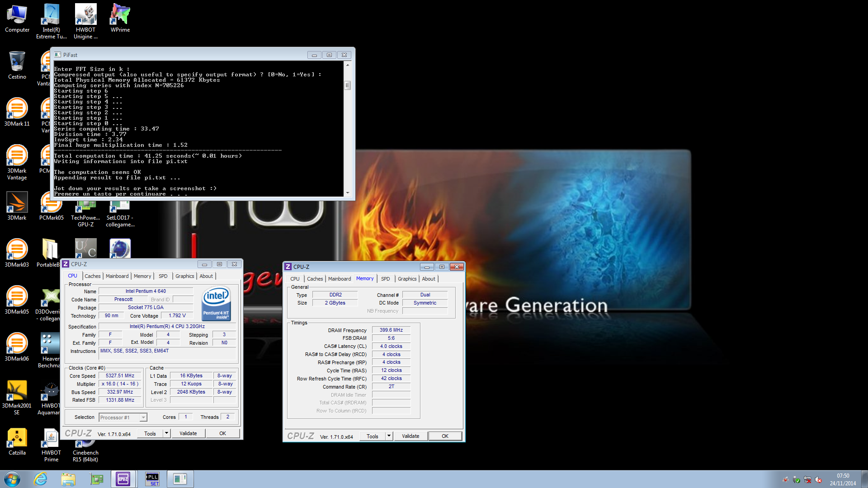Expand Processor #1 selection dropdown

point(143,418)
